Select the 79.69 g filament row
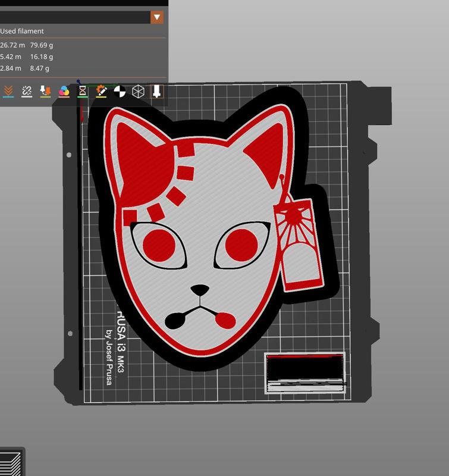 point(27,45)
